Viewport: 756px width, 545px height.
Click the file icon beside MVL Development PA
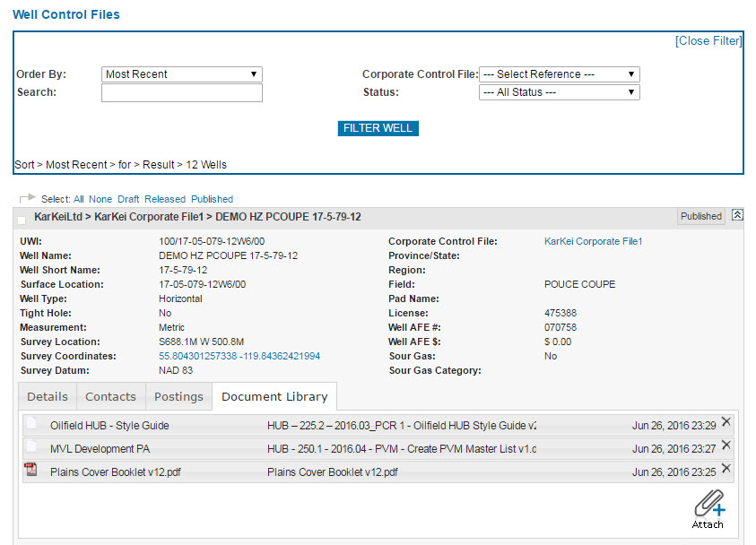pos(31,447)
